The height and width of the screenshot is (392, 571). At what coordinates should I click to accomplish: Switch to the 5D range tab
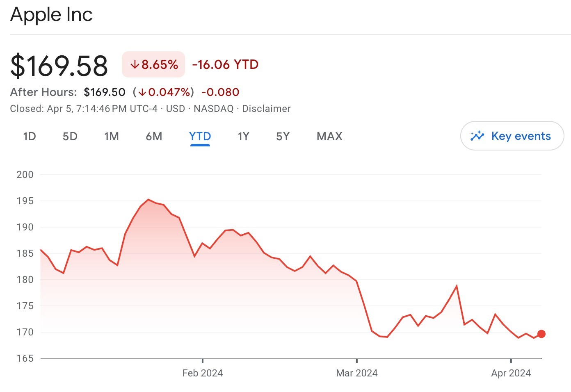pos(70,137)
